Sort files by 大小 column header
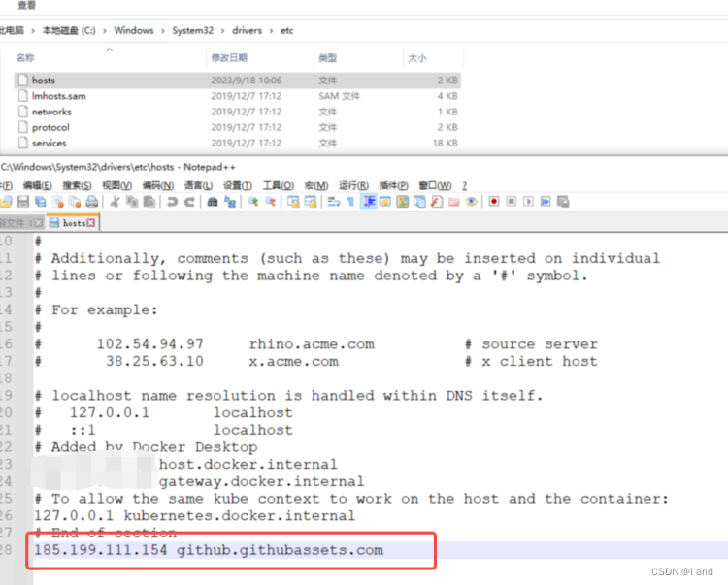The width and height of the screenshot is (728, 585). pyautogui.click(x=417, y=58)
